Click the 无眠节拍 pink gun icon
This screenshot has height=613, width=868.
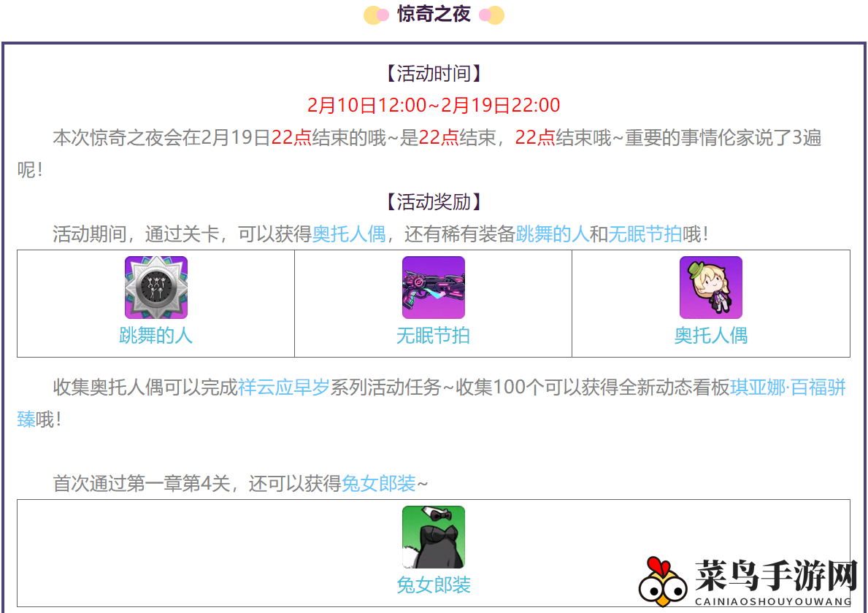[x=434, y=288]
